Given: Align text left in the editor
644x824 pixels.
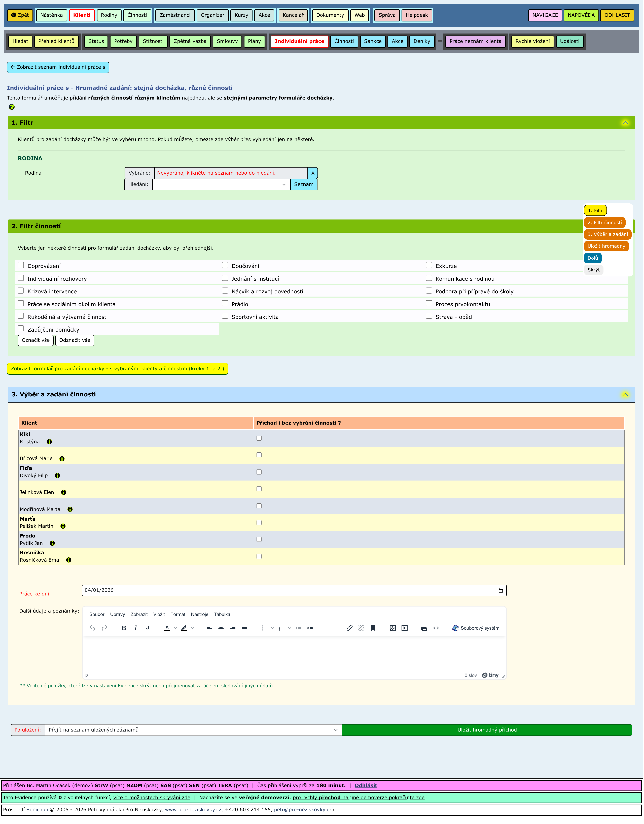Looking at the screenshot, I should pos(209,628).
